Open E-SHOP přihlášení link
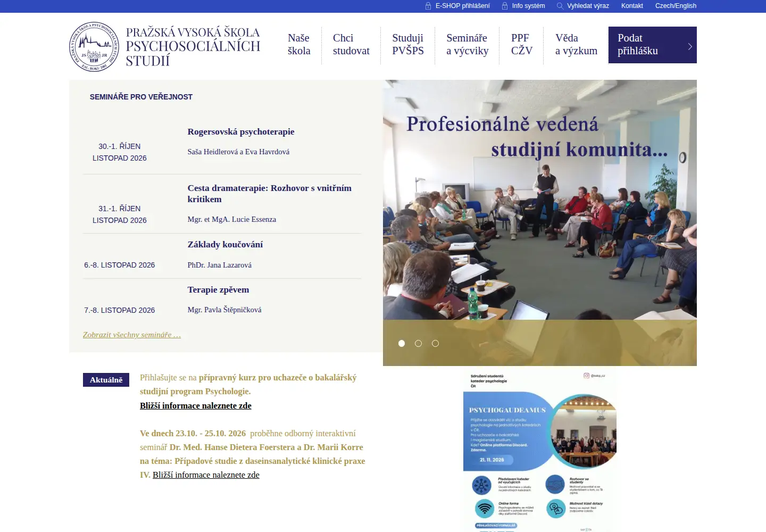The image size is (766, 532). [463, 6]
